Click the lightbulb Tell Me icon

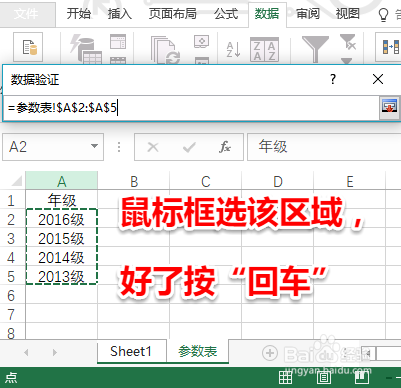coord(384,15)
